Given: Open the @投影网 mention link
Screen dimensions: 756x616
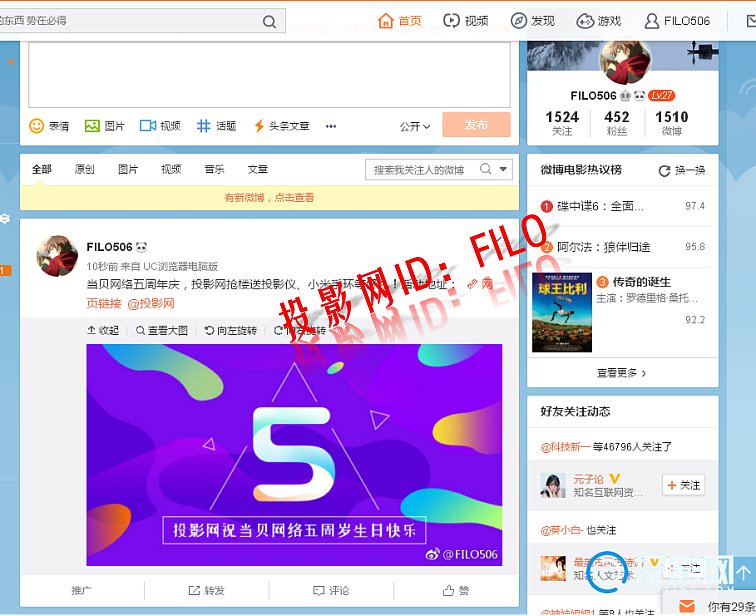Looking at the screenshot, I should click(x=151, y=304).
